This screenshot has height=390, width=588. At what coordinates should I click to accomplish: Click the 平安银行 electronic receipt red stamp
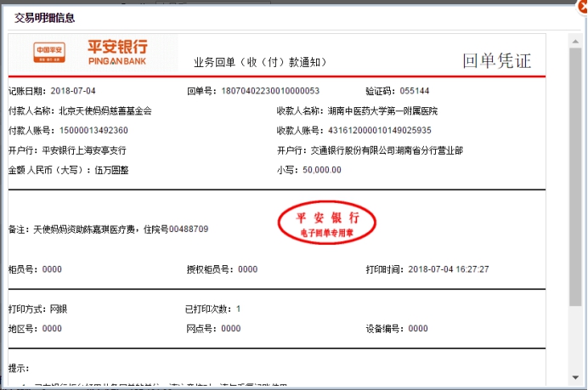(327, 223)
